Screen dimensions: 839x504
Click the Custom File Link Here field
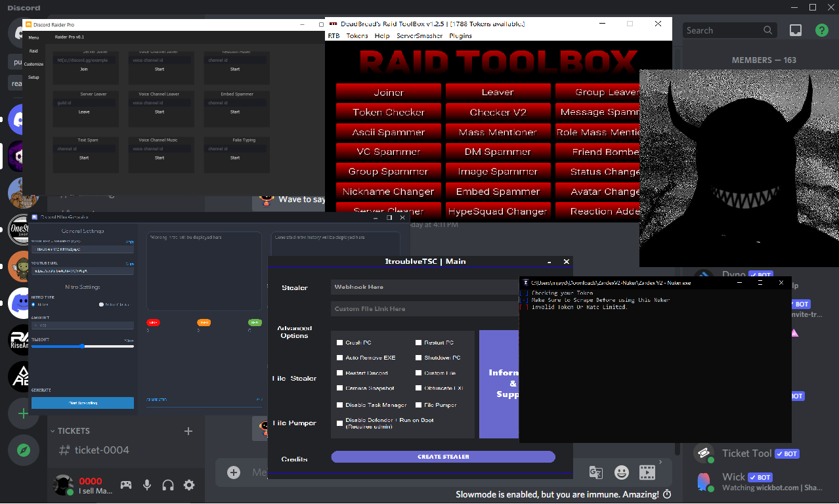click(425, 308)
